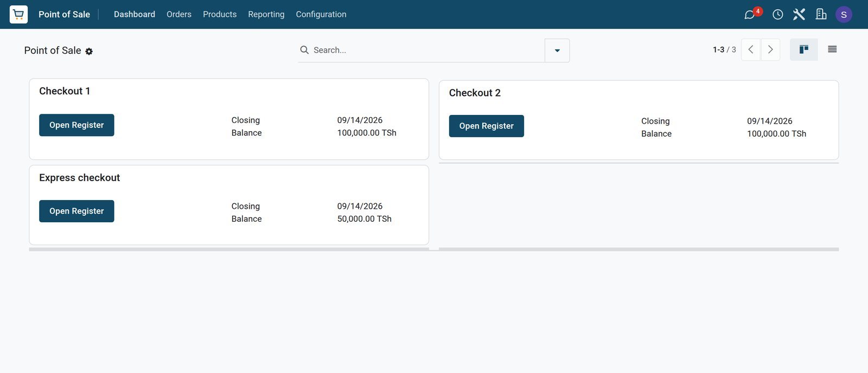Image resolution: width=868 pixels, height=373 pixels.
Task: Switch to kanban view
Action: tap(804, 49)
